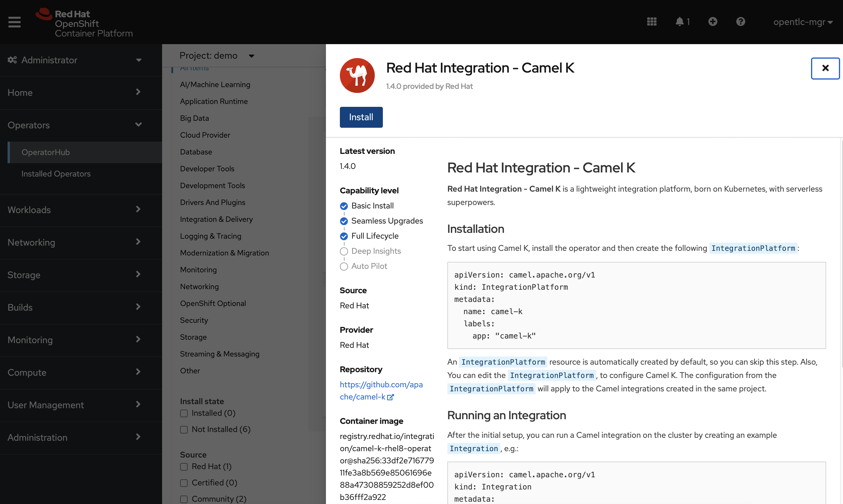Select OperatorHub in the sidebar

pyautogui.click(x=85, y=152)
